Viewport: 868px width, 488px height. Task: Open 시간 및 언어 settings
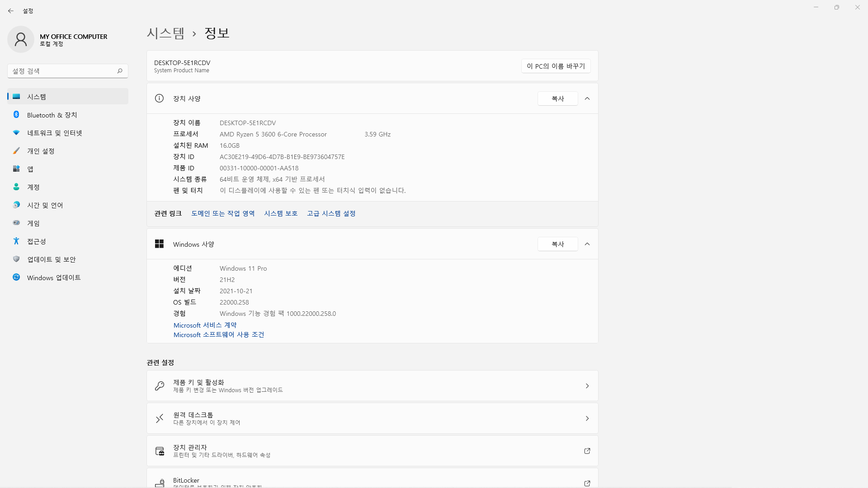pyautogui.click(x=68, y=205)
